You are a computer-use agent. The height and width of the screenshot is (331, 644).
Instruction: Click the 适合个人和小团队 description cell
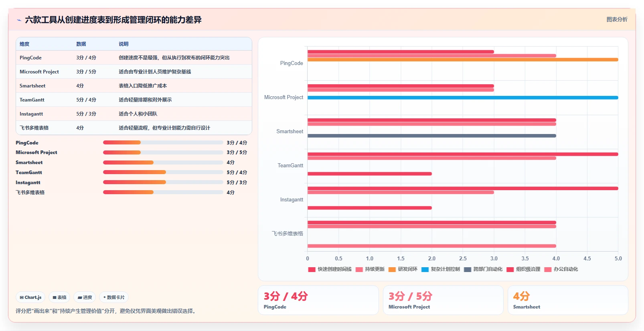138,114
